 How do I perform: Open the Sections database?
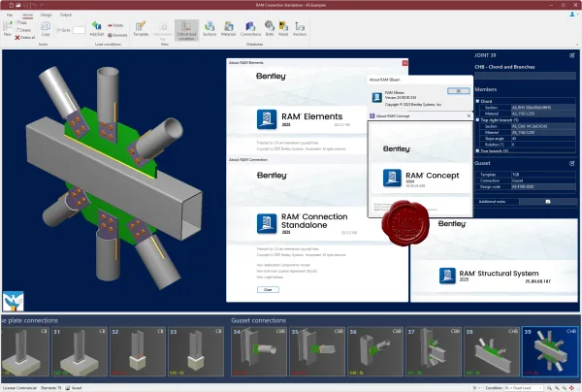pos(210,27)
